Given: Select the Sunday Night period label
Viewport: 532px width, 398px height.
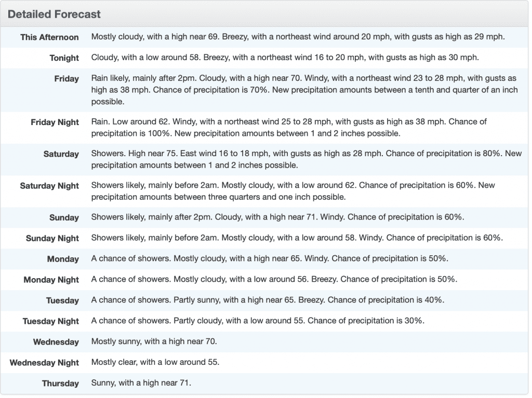Looking at the screenshot, I should point(52,239).
